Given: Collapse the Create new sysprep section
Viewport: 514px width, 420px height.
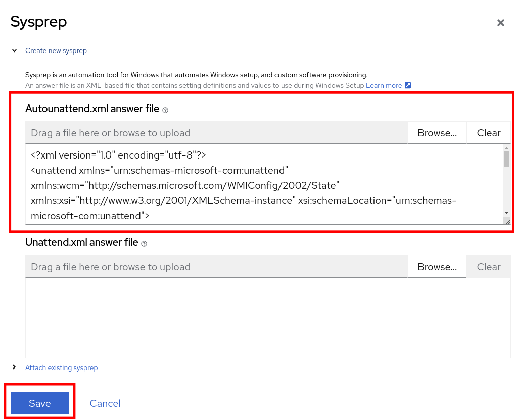Looking at the screenshot, I should 15,51.
